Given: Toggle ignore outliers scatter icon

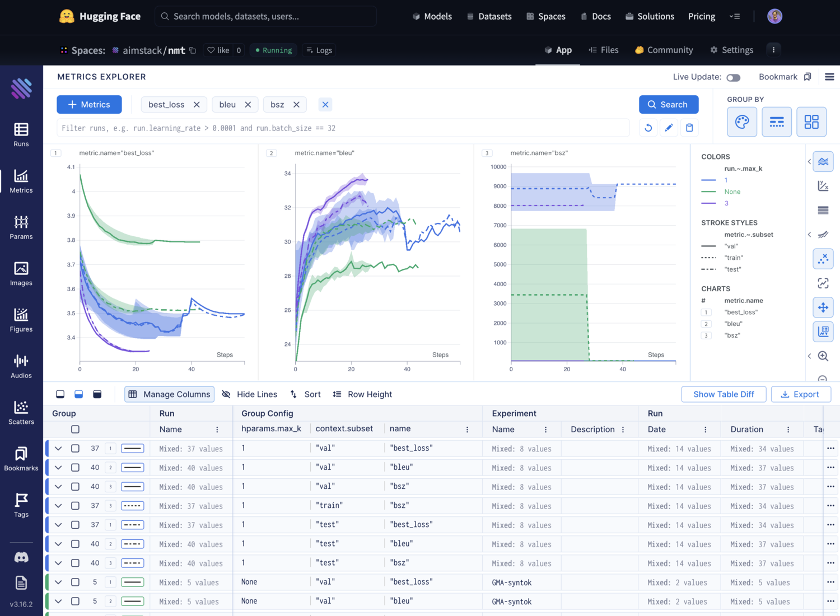Looking at the screenshot, I should click(x=823, y=259).
